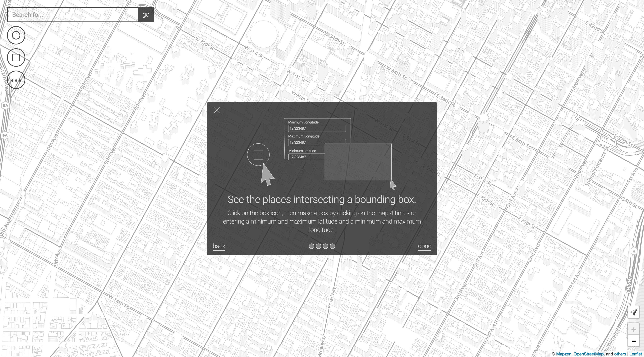This screenshot has width=644, height=357.
Task: Go back in the tutorial
Action: pos(219,246)
